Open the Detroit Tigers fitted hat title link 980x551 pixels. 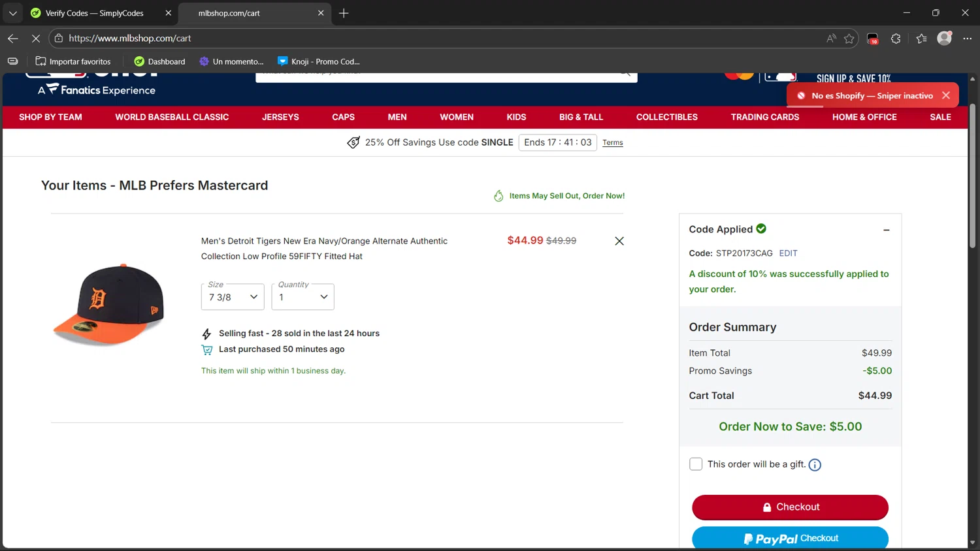coord(324,249)
